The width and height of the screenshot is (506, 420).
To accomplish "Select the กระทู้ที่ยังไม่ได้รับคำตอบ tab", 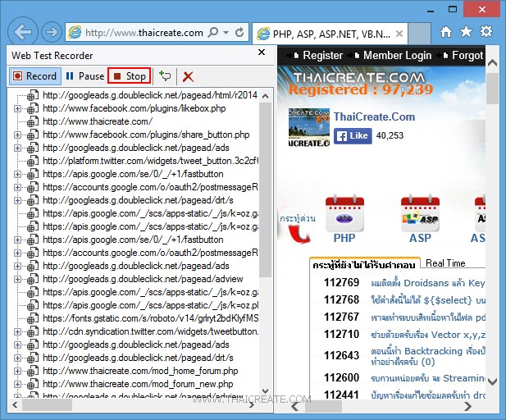I will click(x=364, y=265).
